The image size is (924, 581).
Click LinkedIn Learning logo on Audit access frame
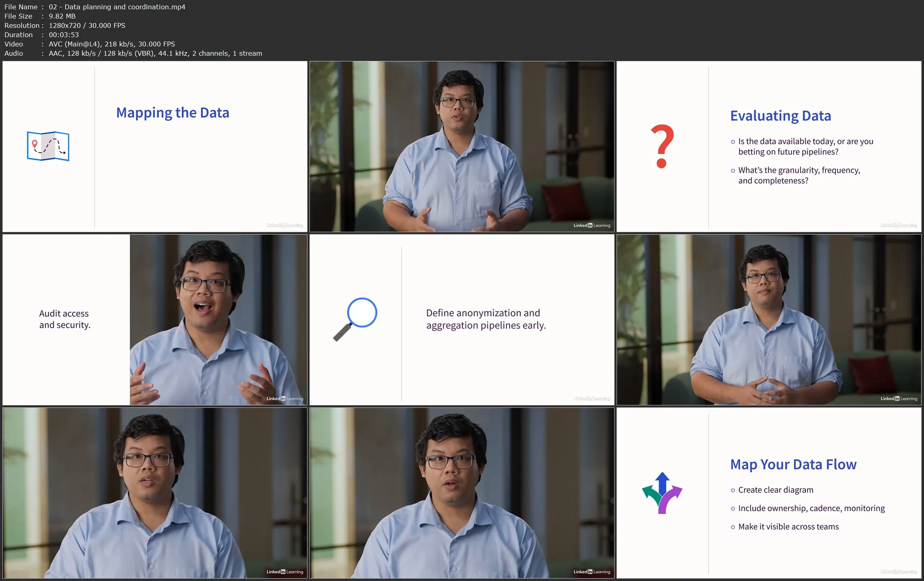284,399
